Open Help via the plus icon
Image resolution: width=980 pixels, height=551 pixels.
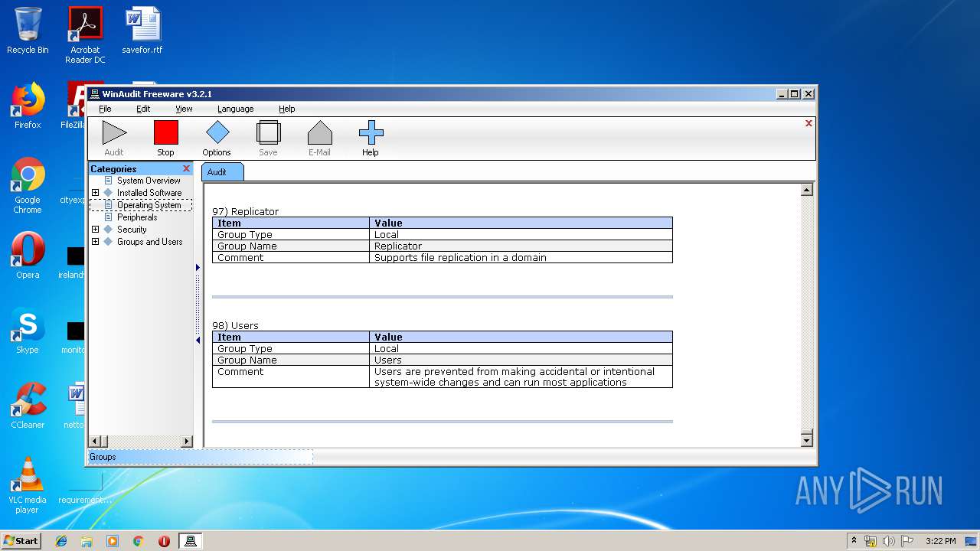click(x=371, y=132)
